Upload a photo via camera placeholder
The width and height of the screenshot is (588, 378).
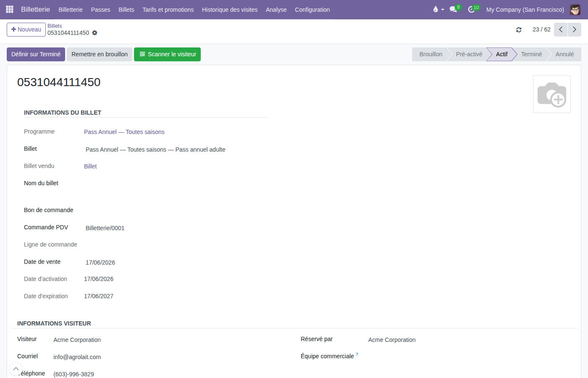(x=552, y=94)
